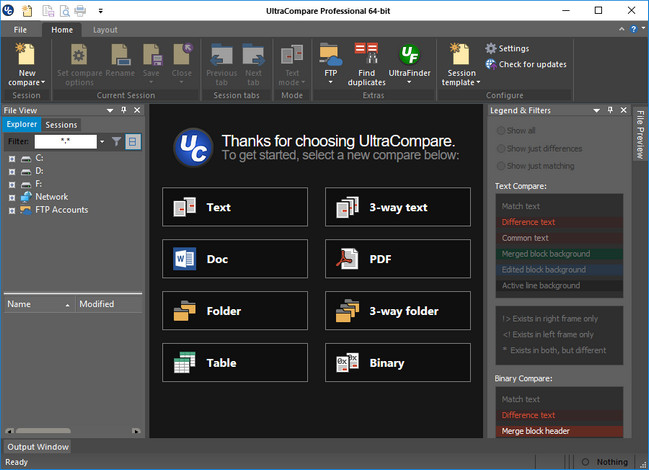Click the Find duplicates icon
Image resolution: width=649 pixels, height=470 pixels.
367,55
